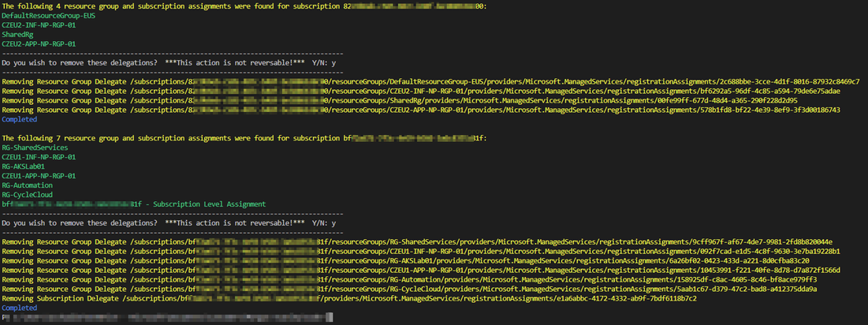Click the 'following 7 resource group' header line
Viewport: 868px width, 325px height.
coord(244,138)
